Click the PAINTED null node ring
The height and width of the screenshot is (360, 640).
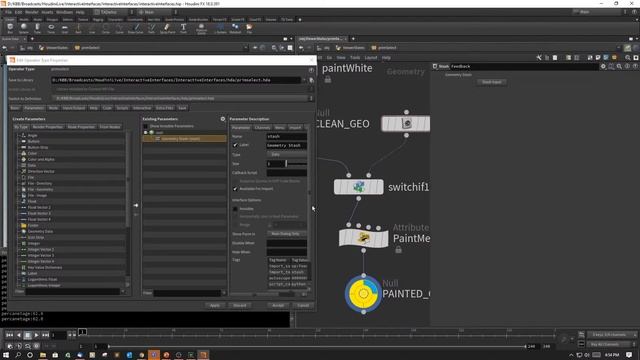point(363,293)
